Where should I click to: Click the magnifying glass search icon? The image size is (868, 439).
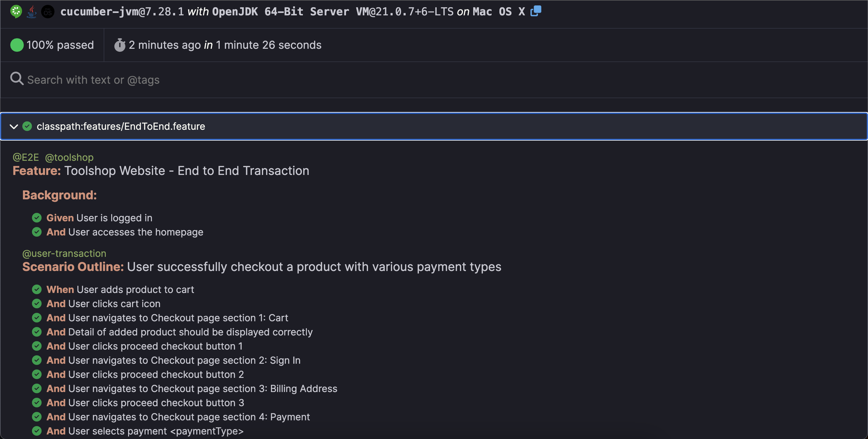pos(17,79)
